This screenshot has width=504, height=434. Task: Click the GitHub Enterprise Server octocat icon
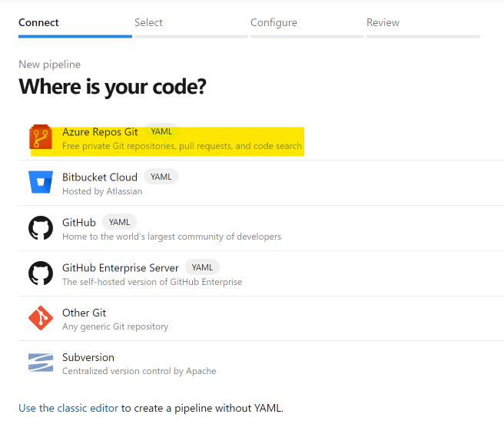coord(40,273)
